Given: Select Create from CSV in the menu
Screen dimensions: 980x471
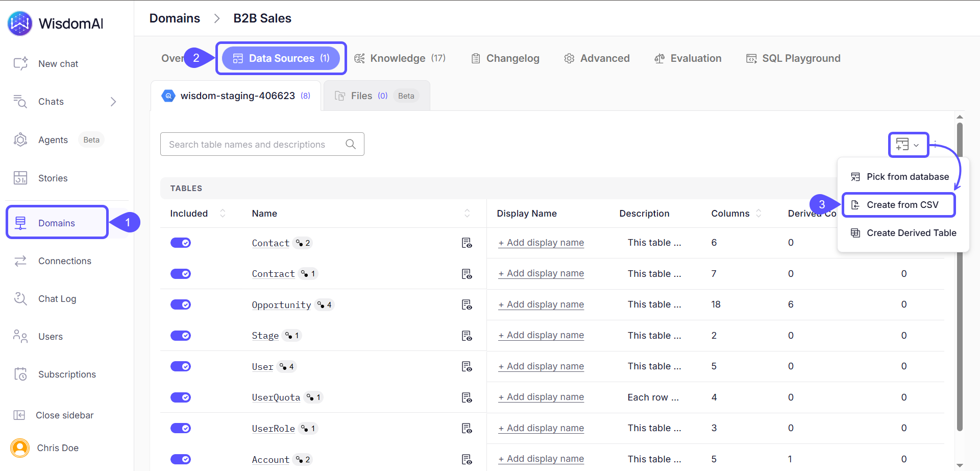Looking at the screenshot, I should pyautogui.click(x=903, y=204).
